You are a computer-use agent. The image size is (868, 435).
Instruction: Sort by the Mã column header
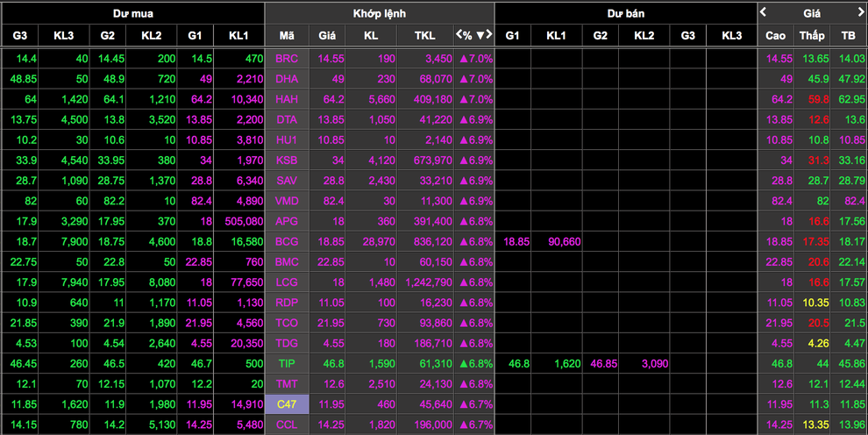pos(287,36)
